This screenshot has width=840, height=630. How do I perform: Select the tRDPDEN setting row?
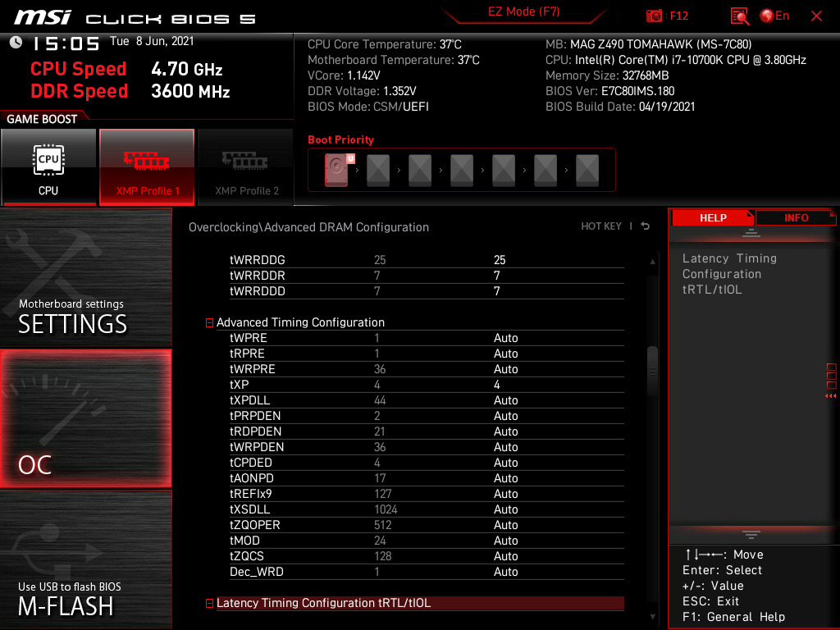pos(427,431)
